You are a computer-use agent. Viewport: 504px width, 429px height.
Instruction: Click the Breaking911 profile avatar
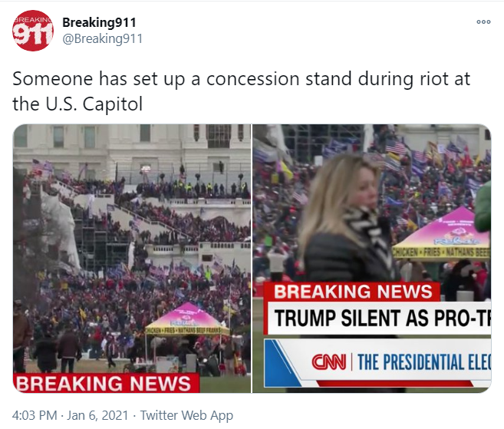click(x=32, y=31)
